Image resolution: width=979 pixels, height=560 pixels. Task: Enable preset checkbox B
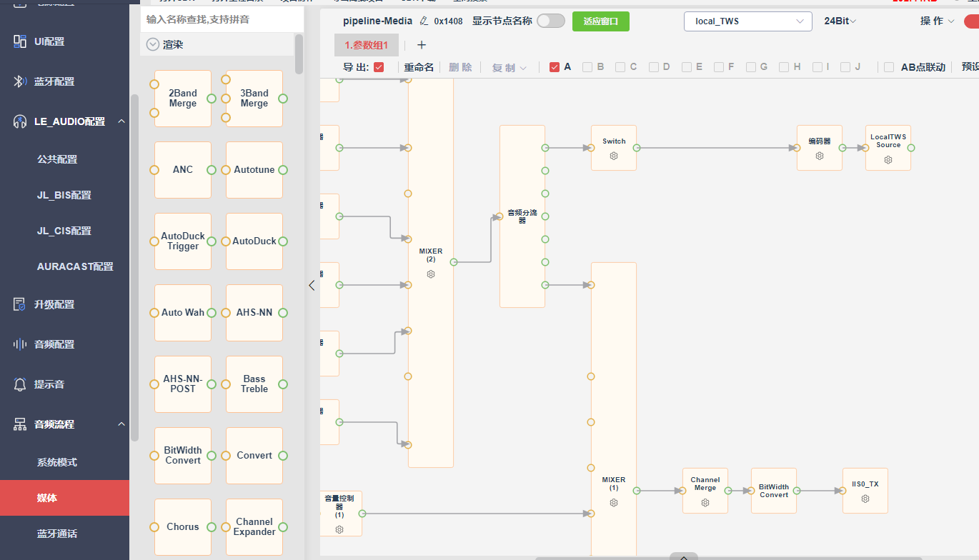point(587,67)
